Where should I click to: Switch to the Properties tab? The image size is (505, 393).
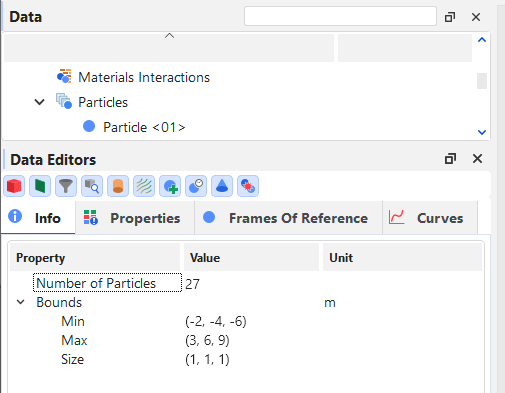click(135, 218)
